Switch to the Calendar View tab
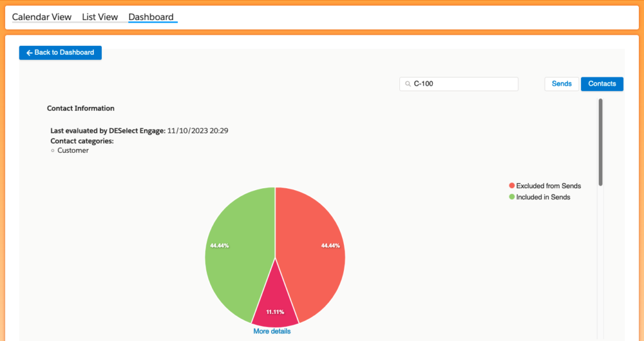 click(42, 17)
